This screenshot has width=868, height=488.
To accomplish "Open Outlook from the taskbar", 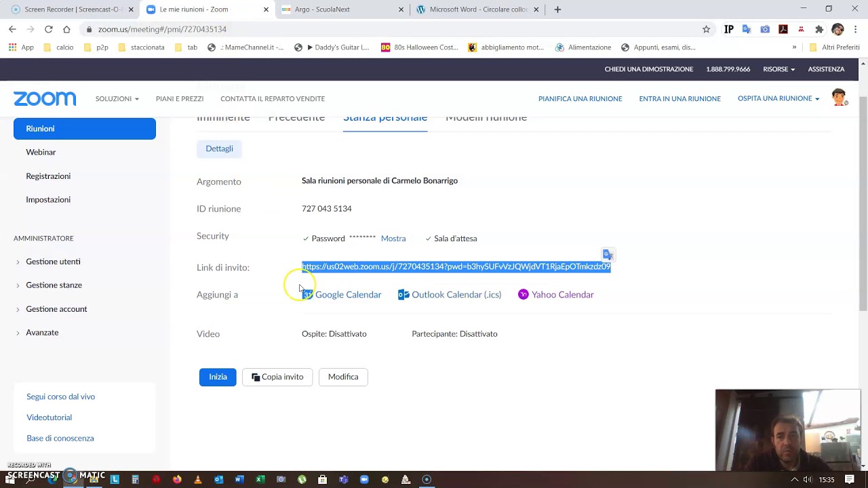I will (218, 479).
